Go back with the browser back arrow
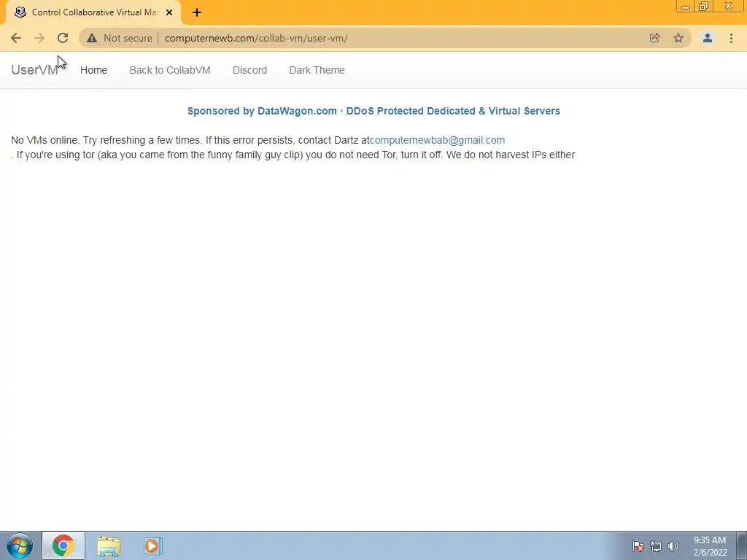The width and height of the screenshot is (747, 560). click(x=16, y=38)
